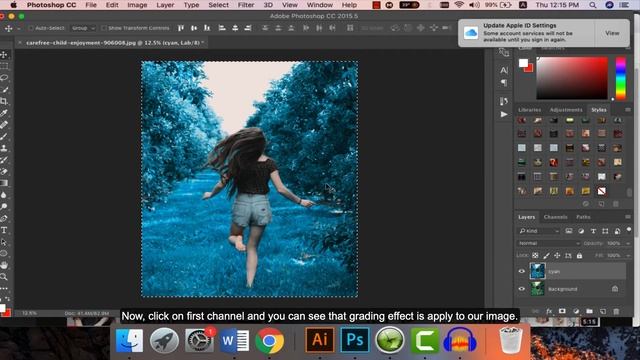Filter layers by pixel layers icon
Viewport: 640px width, 360px height.
click(569, 231)
